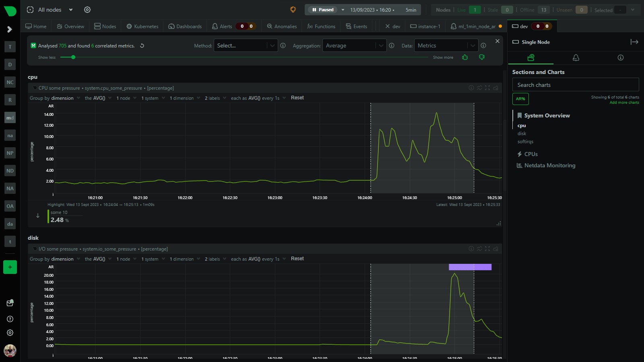Open the Aggregation Average dropdown
The height and width of the screenshot is (362, 644).
point(354,45)
